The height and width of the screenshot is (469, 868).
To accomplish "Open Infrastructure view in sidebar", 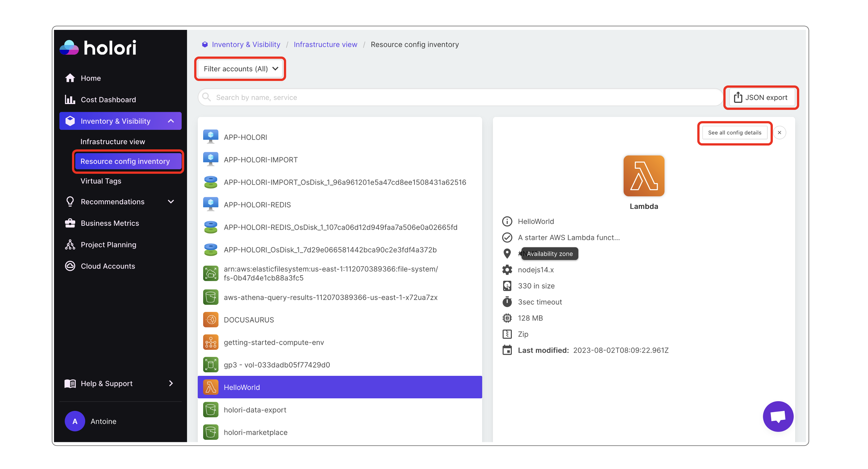I will [113, 142].
